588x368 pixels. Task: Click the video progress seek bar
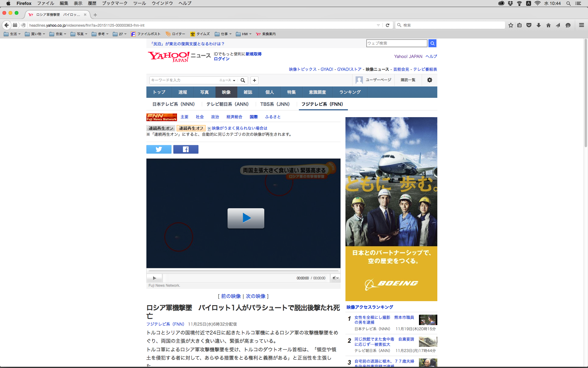coord(243,271)
